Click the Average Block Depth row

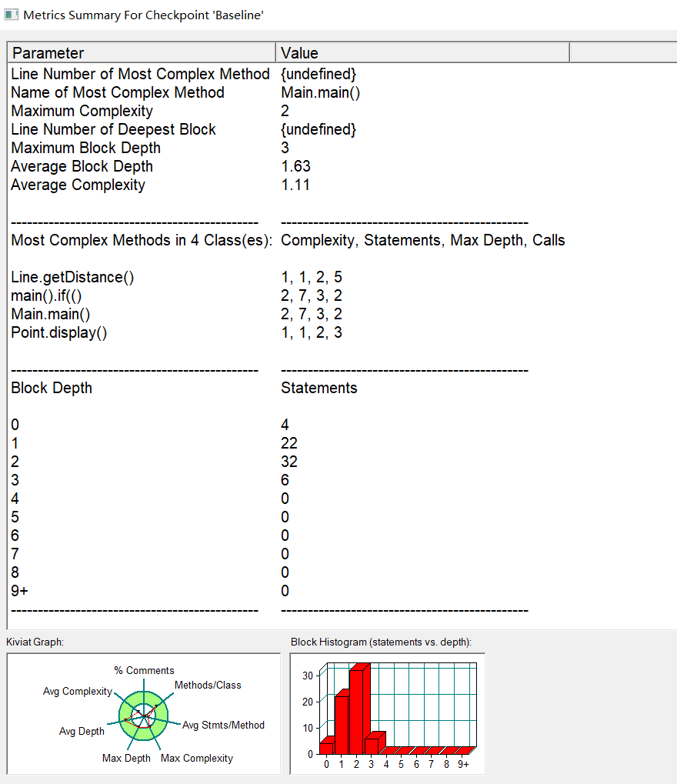pyautogui.click(x=342, y=166)
